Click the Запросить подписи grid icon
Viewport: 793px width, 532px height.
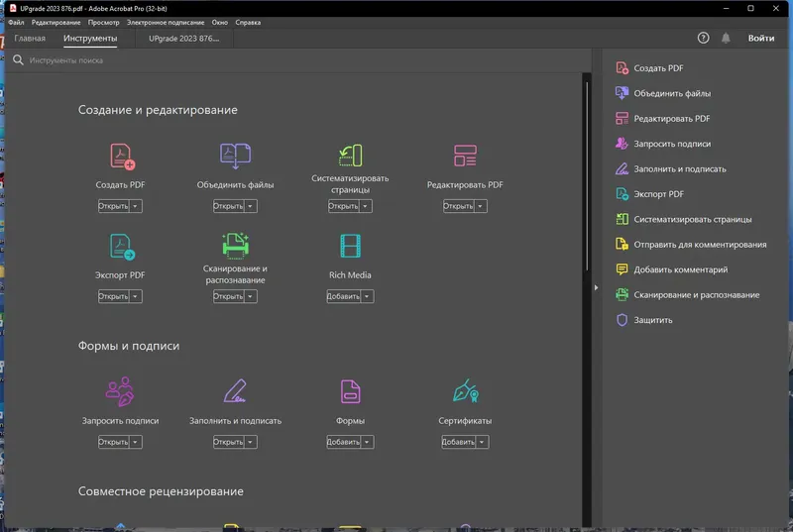[x=120, y=391]
